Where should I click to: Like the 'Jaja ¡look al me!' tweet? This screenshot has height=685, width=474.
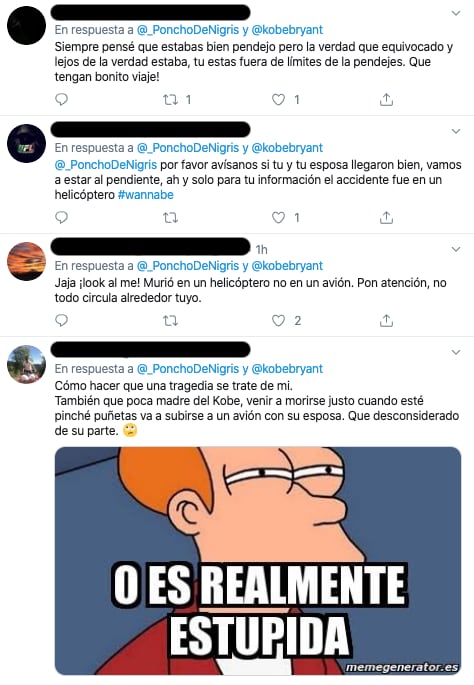[278, 321]
